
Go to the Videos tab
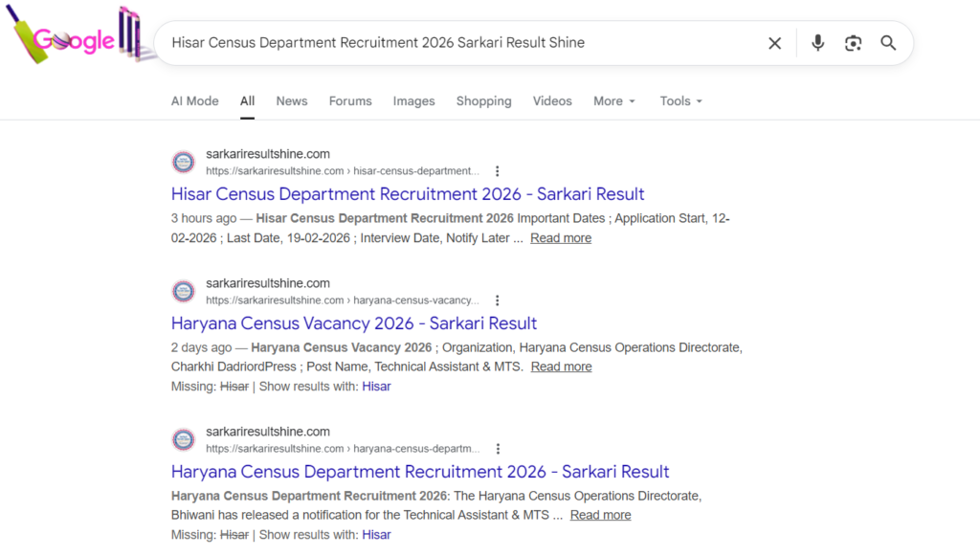coord(552,101)
